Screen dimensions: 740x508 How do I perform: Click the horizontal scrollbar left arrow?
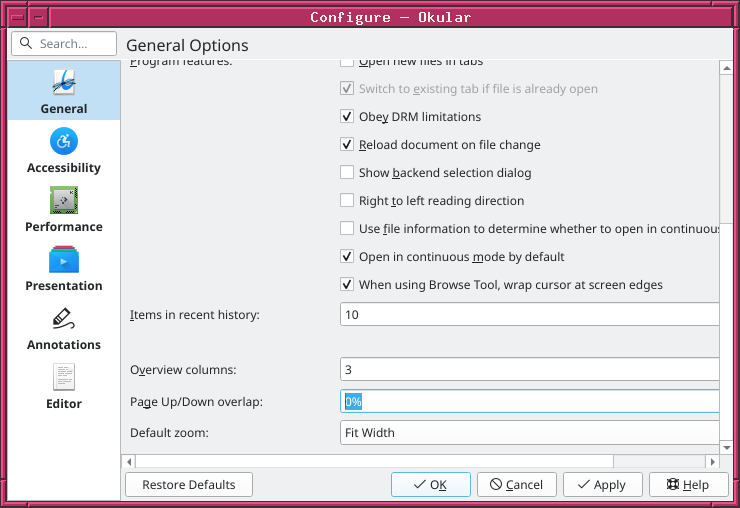tap(129, 461)
